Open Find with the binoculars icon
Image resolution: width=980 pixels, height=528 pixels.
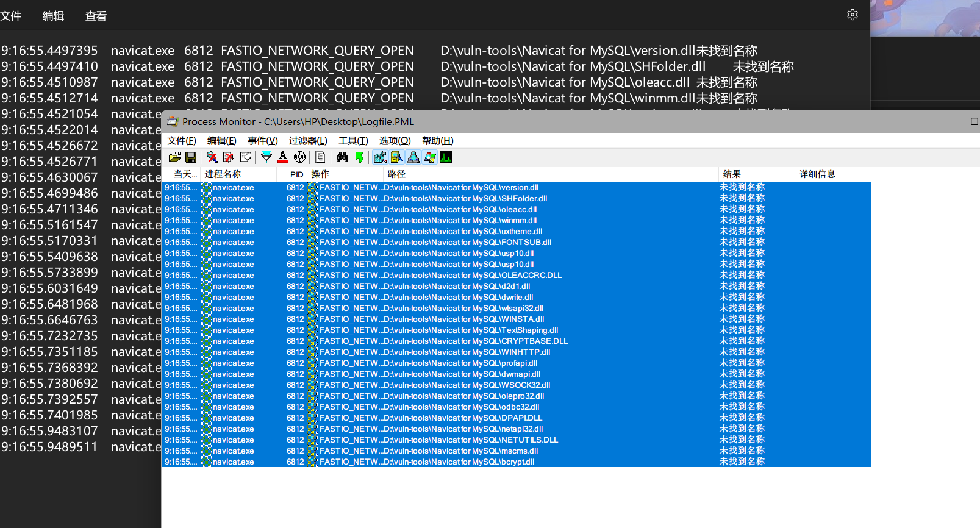click(x=342, y=157)
